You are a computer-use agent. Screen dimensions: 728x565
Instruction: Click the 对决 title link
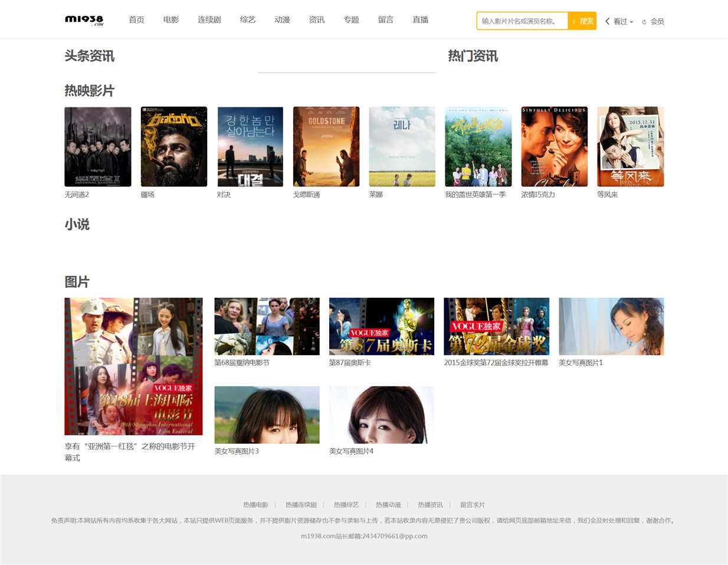224,195
